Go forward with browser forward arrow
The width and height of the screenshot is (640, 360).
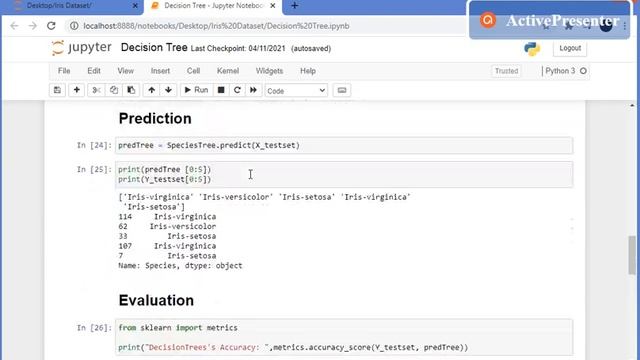pyautogui.click(x=33, y=26)
